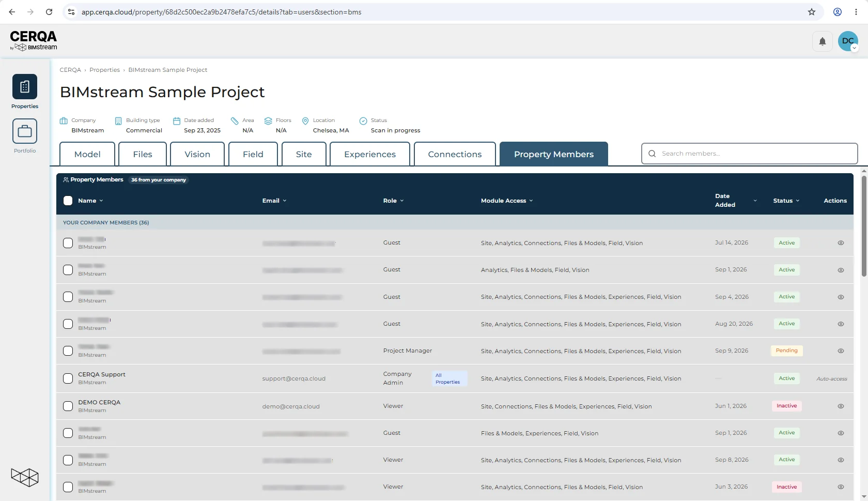Image resolution: width=868 pixels, height=501 pixels.
Task: Click the eye icon on the Sep 4, 2026 row
Action: [841, 297]
